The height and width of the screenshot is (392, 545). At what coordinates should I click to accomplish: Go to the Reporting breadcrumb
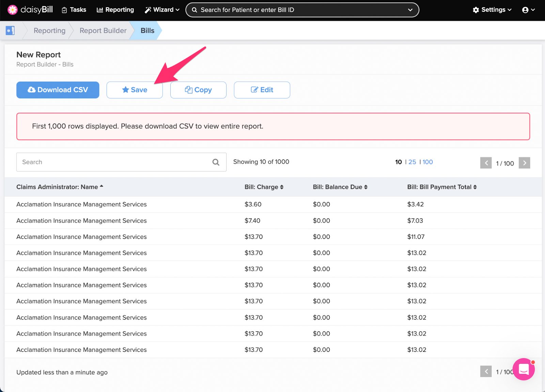[49, 31]
